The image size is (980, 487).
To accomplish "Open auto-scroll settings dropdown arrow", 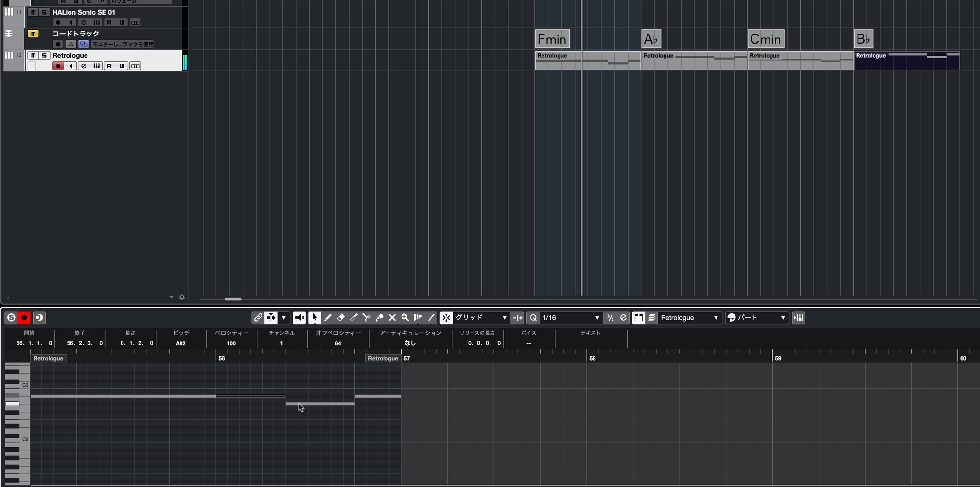I will [284, 318].
